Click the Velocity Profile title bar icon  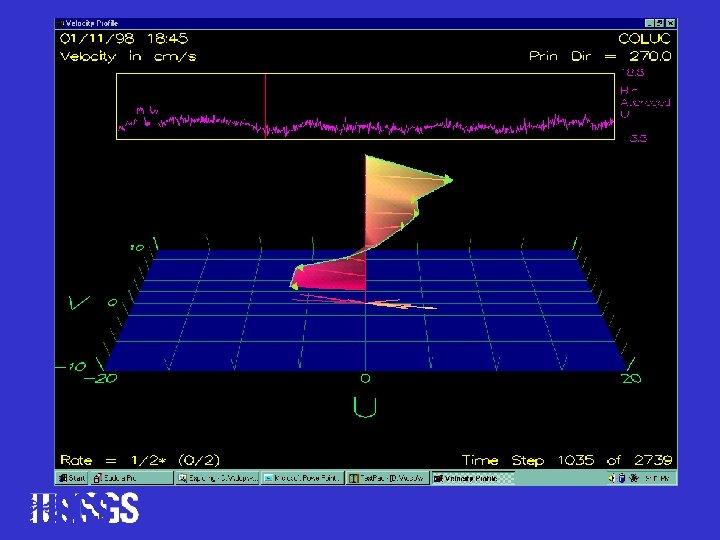[60, 23]
